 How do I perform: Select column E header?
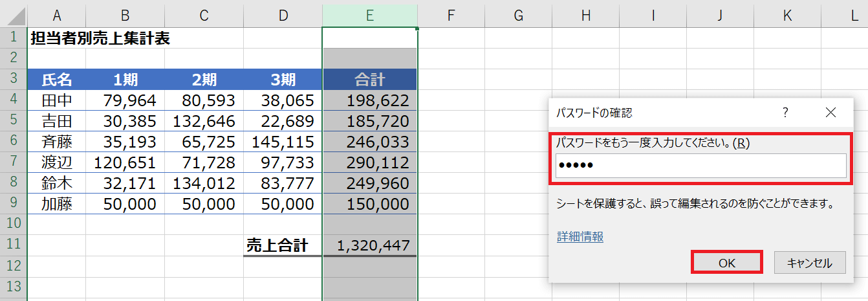[369, 16]
